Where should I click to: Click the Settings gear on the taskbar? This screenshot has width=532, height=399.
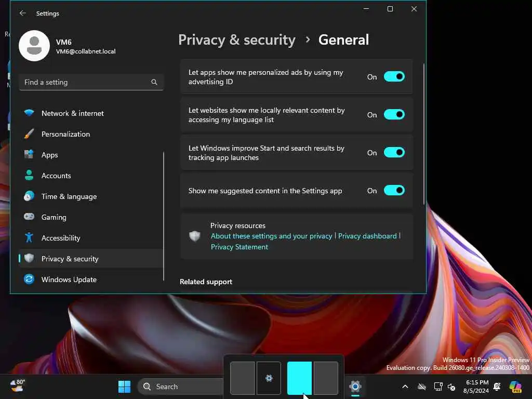(355, 387)
